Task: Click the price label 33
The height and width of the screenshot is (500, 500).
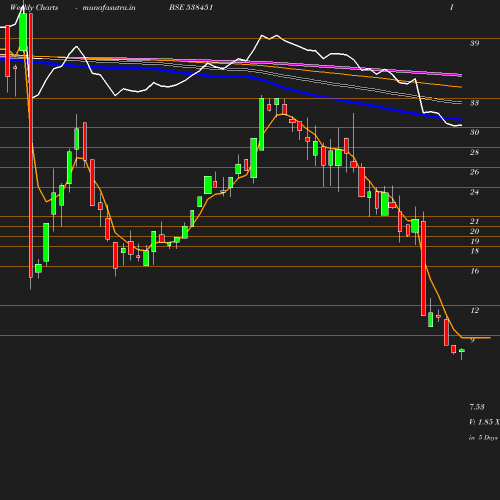Action: 475,103
